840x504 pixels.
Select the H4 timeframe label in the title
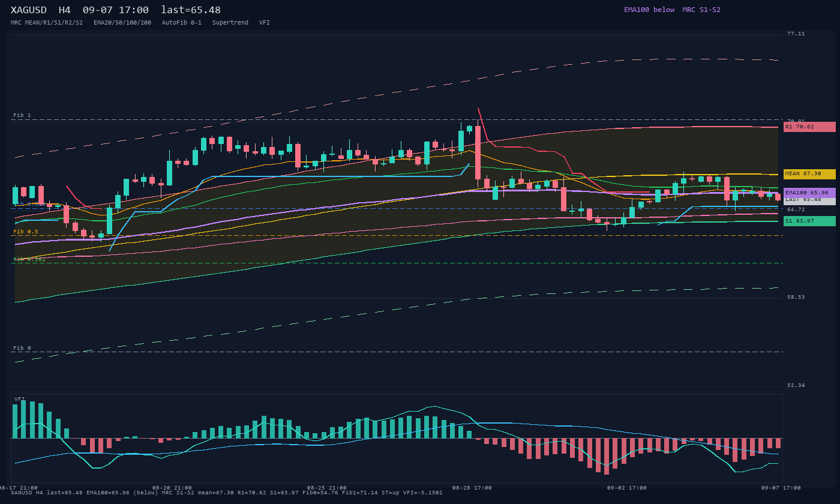65,10
